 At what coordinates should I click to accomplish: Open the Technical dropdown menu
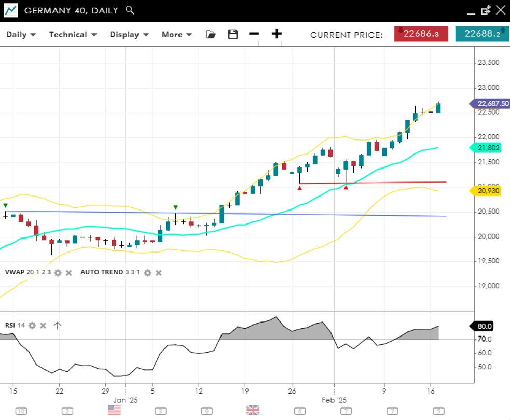[73, 35]
